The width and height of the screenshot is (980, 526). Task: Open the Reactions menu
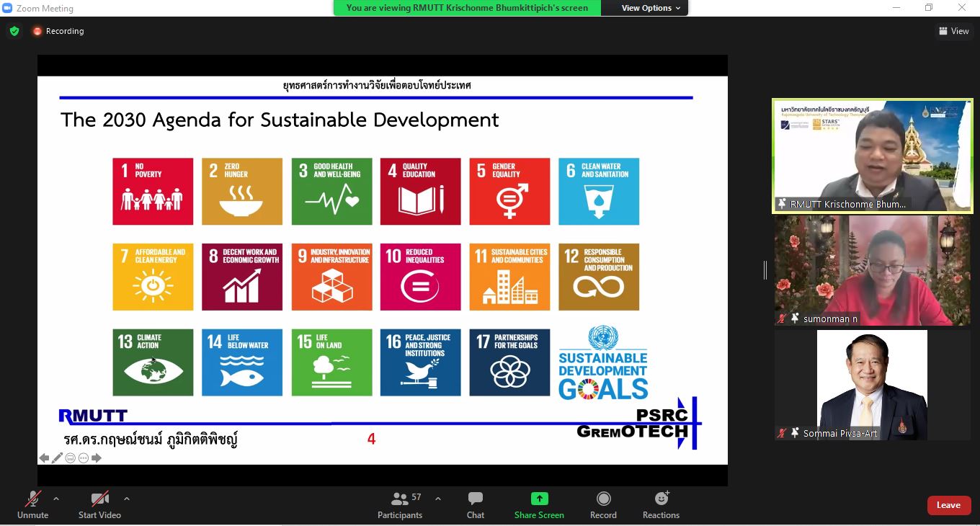point(661,504)
